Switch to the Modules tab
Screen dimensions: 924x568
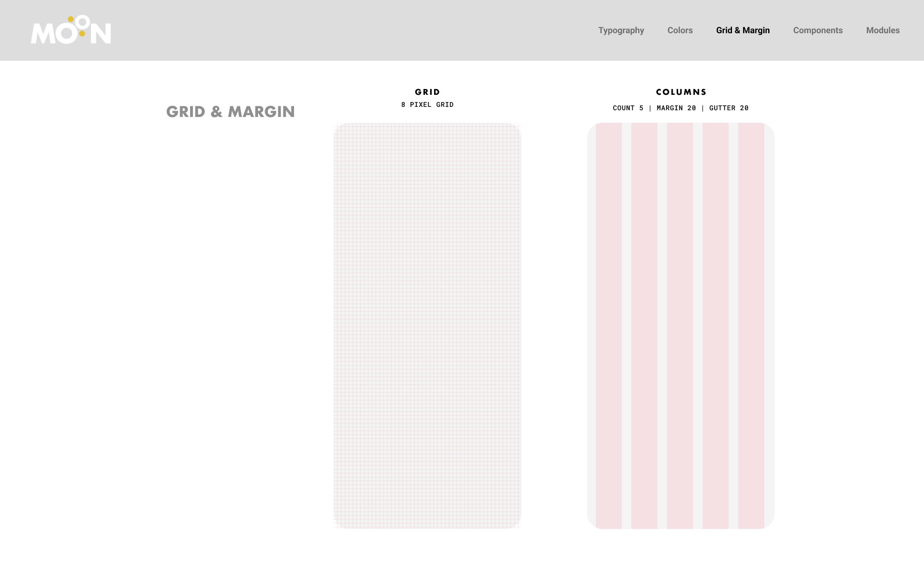(883, 30)
